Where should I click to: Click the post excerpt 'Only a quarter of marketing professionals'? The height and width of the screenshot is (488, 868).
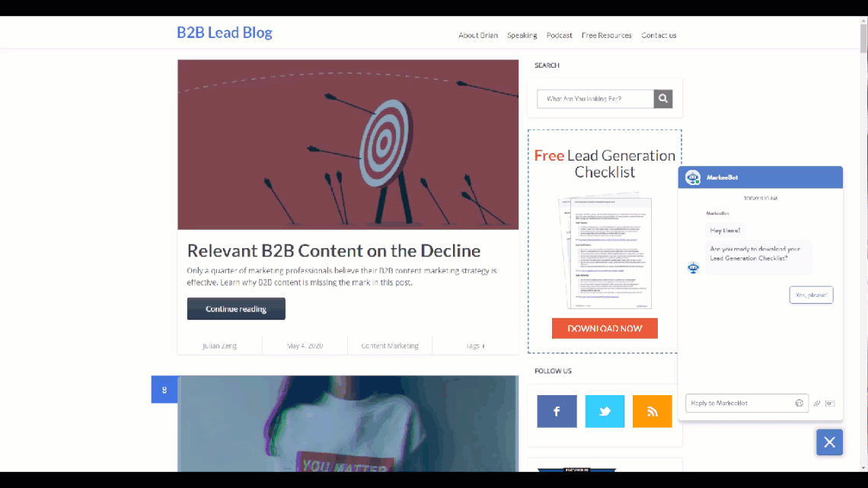(x=342, y=276)
